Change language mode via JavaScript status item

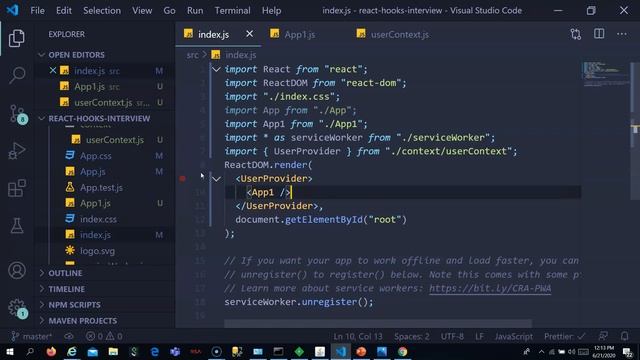[513, 336]
